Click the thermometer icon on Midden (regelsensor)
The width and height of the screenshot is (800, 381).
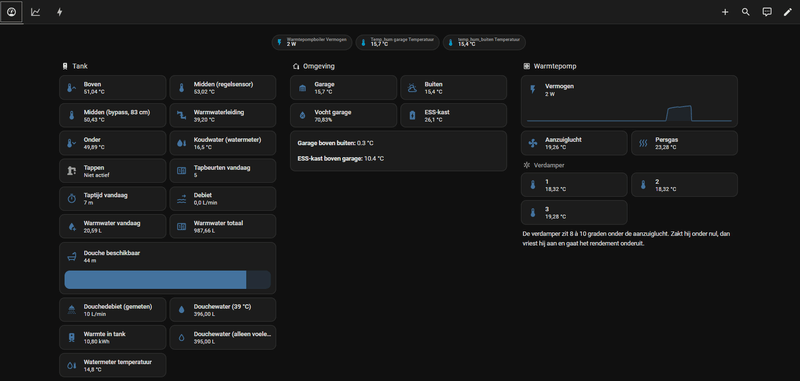[x=181, y=88]
